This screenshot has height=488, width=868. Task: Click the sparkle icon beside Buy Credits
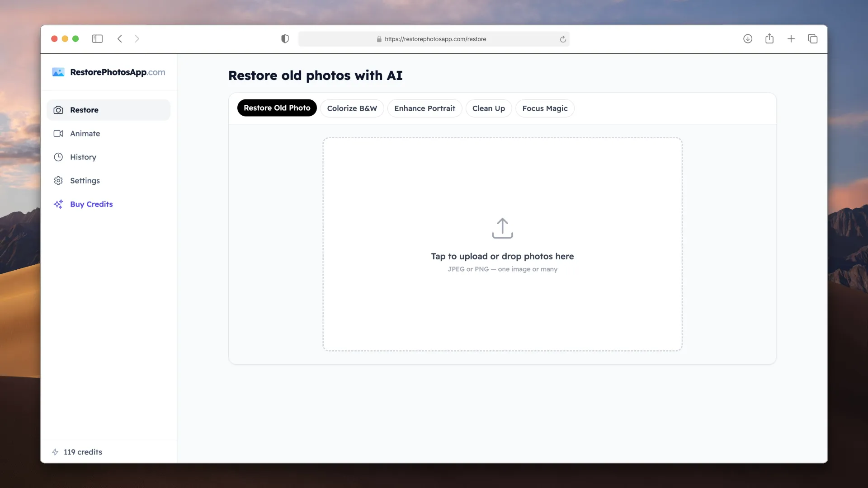coord(58,204)
